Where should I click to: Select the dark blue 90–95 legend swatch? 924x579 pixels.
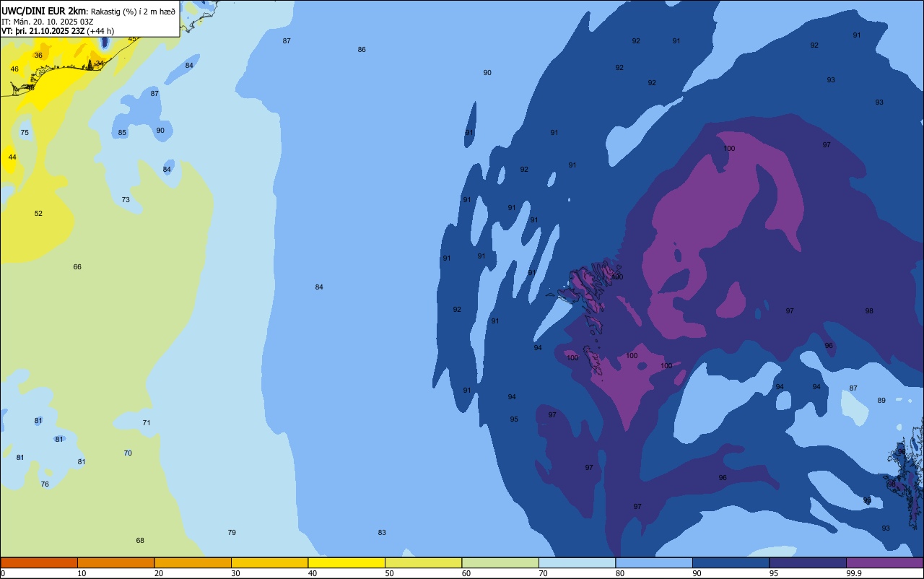pyautogui.click(x=731, y=562)
